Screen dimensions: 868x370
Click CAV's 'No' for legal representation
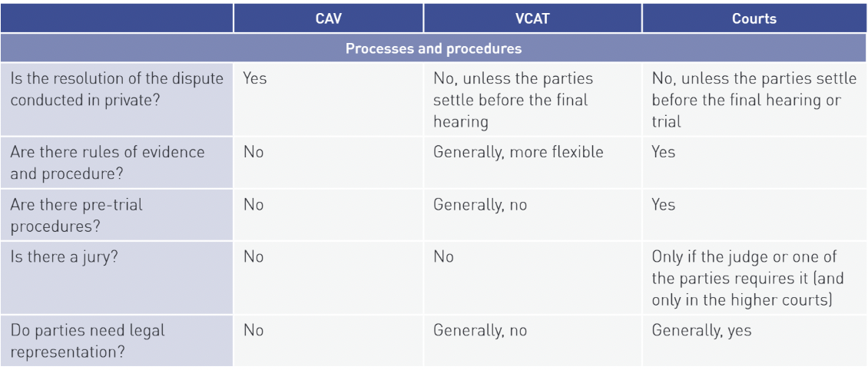[253, 331]
